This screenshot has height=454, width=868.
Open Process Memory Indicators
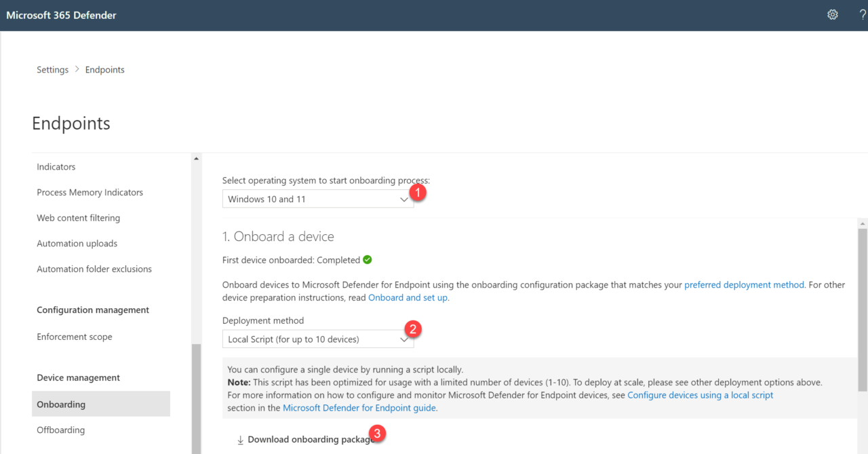pos(90,193)
